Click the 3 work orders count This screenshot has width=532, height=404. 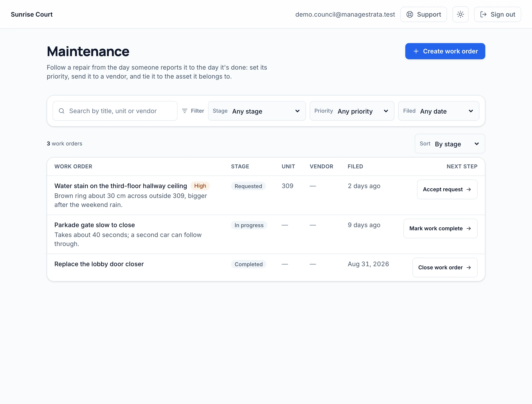click(x=64, y=144)
